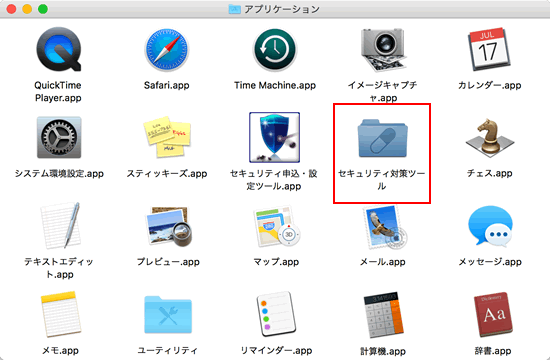Select the システム環境設定 gear icon

pos(59,137)
